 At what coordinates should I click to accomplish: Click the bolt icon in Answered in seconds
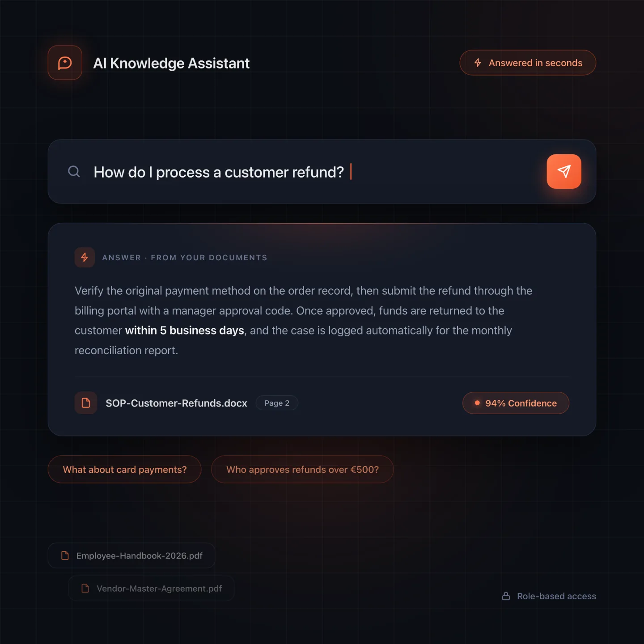point(478,63)
